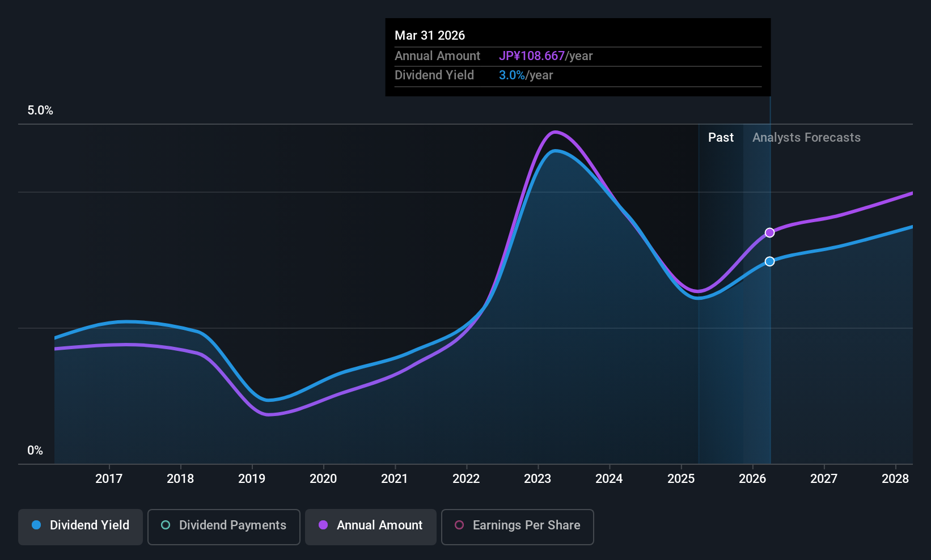Click the 5.0% y-axis label
Viewport: 931px width, 560px height.
[x=40, y=111]
